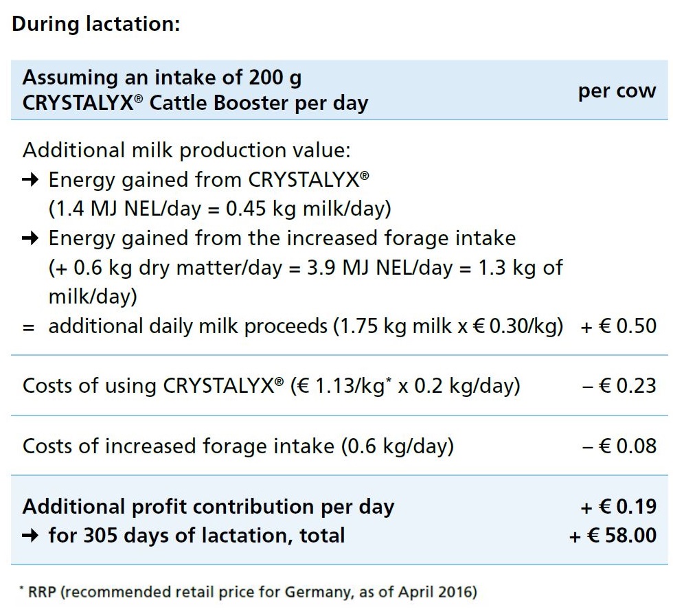This screenshot has height=616, width=673.
Task: Select the '– € 0.23' CRYSTALYX cost value
Action: tap(619, 385)
